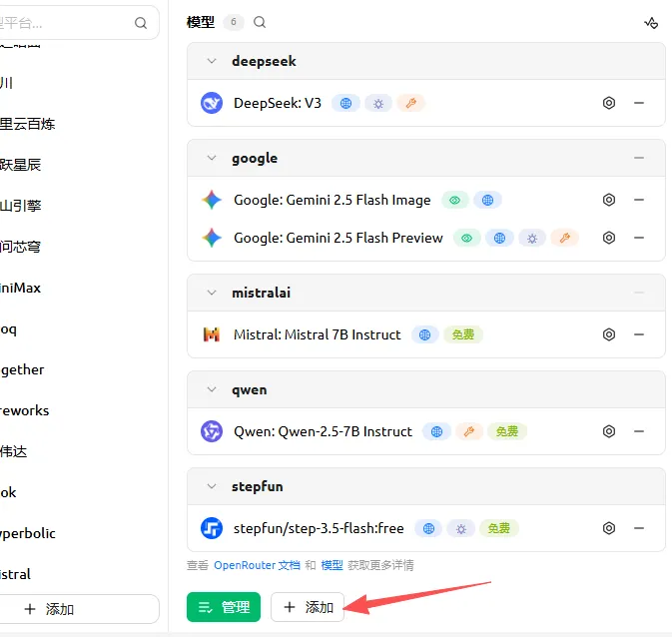Screen dimensions: 672x637
Task: Collapse the qwen model group
Action: 212,389
